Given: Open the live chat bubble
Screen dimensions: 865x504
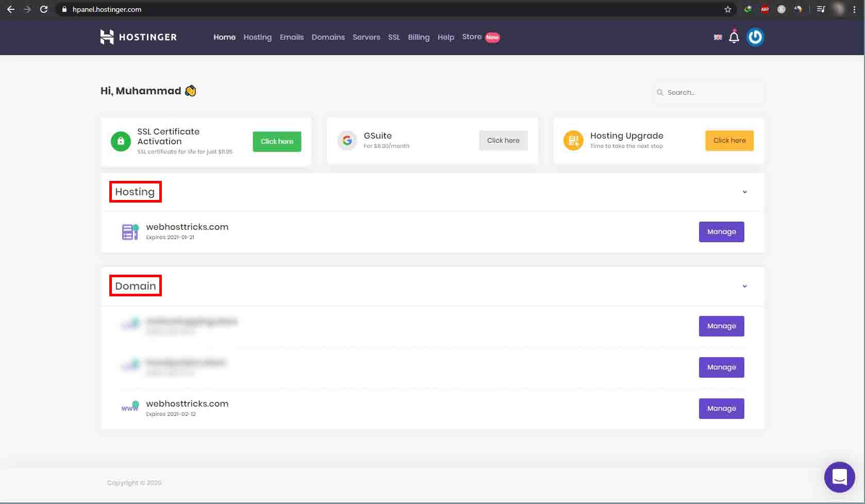Looking at the screenshot, I should point(839,477).
